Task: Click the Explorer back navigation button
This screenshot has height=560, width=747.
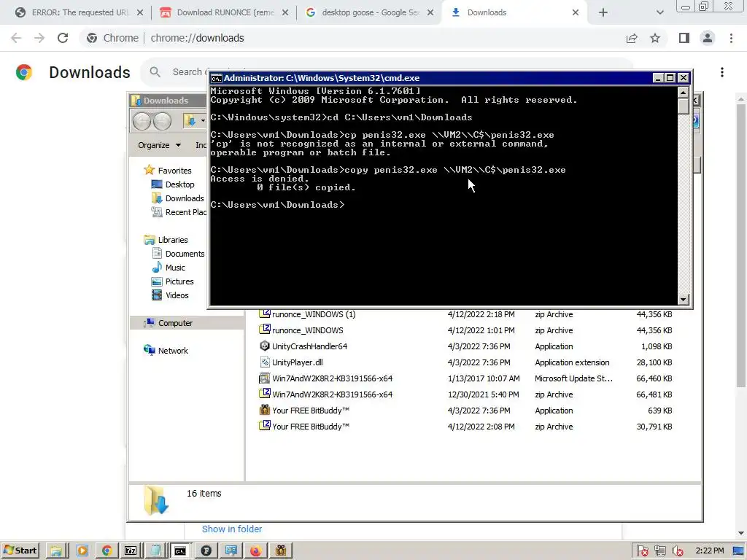Action: [142, 122]
